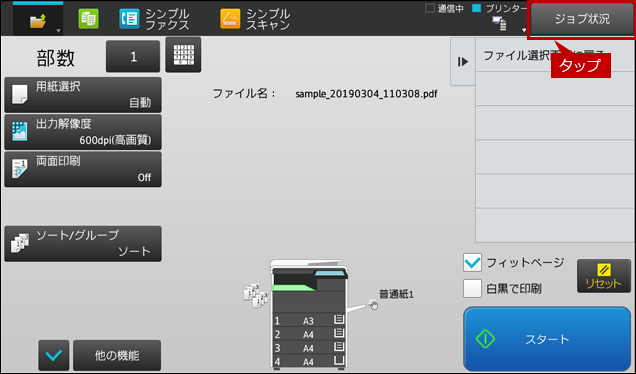This screenshot has width=636, height=374.
Task: Tap the printer status icon under プリンター
Action: coord(499,24)
